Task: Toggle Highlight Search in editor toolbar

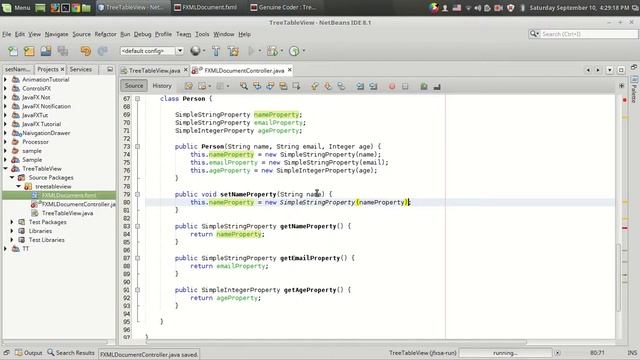Action: click(283, 86)
